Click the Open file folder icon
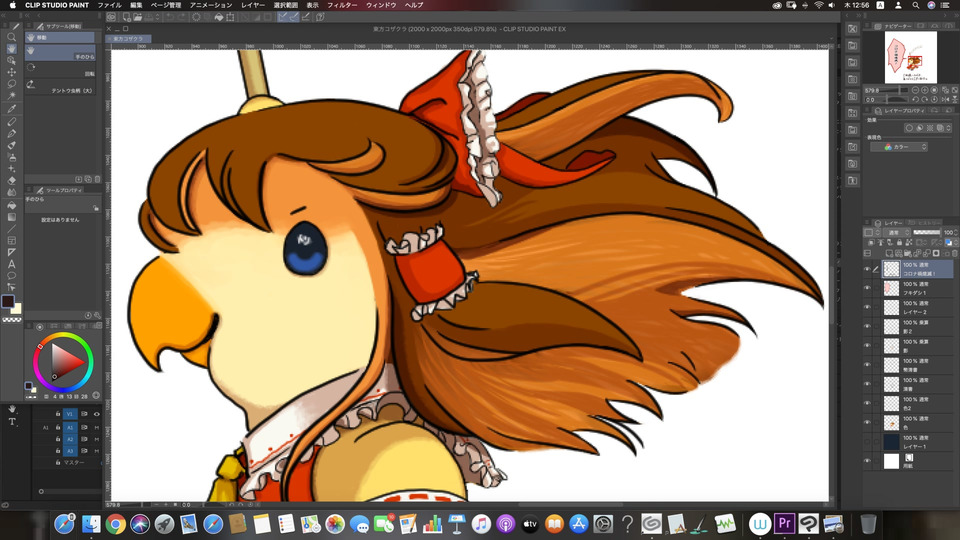960x540 pixels. (x=138, y=17)
